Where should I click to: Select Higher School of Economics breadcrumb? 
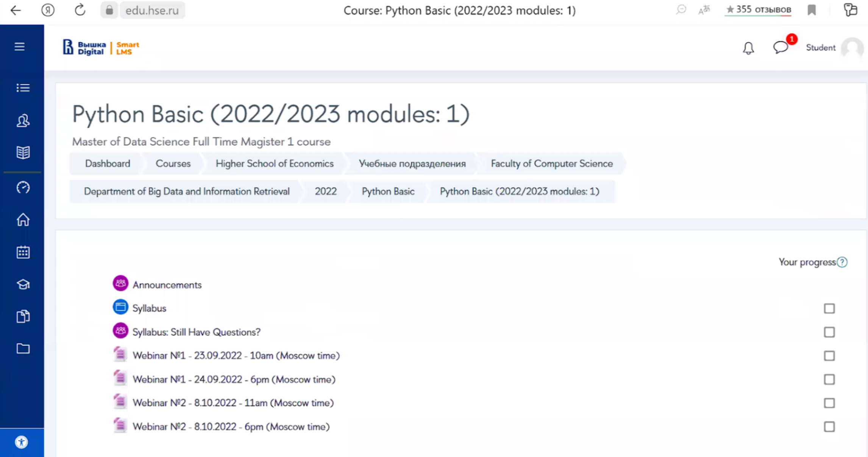(x=275, y=163)
